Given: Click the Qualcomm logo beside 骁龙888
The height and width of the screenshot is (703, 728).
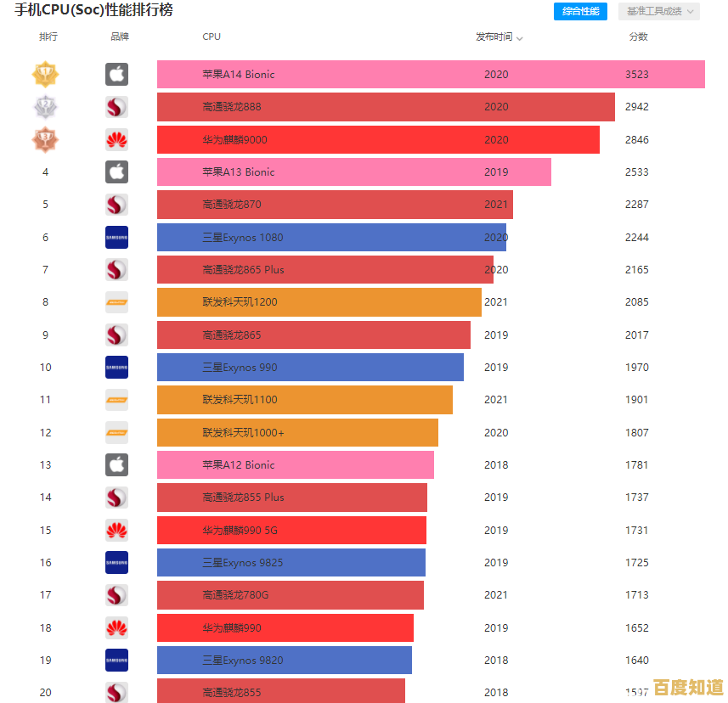Looking at the screenshot, I should coord(116,107).
